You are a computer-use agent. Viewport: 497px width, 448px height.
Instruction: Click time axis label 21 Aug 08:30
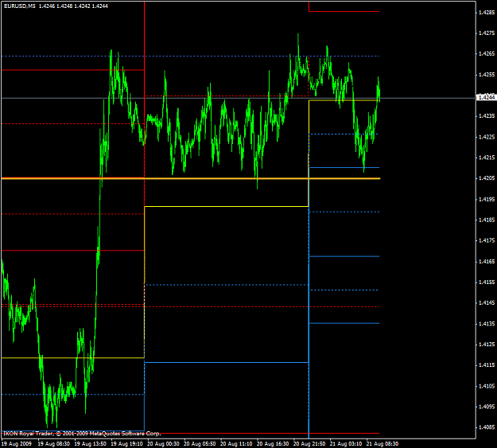[x=382, y=443]
